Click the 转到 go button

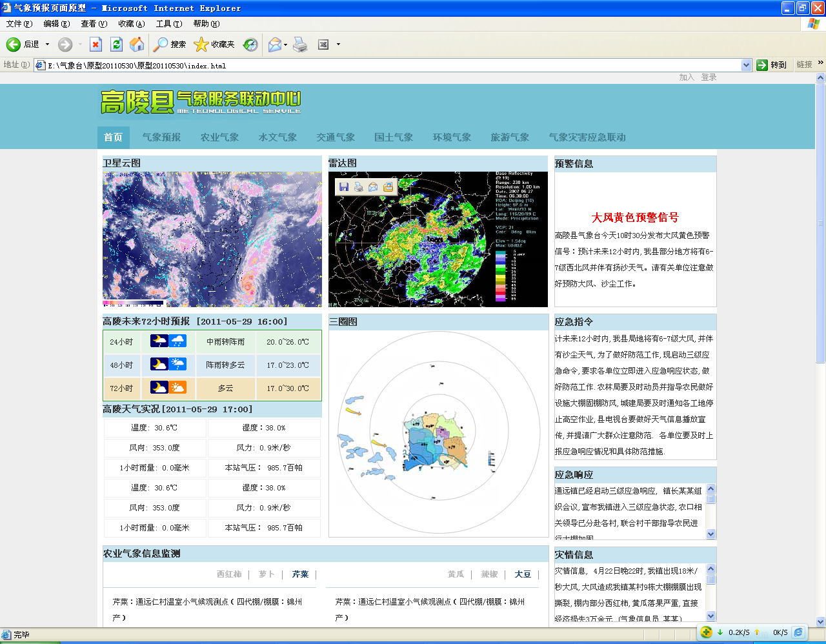(772, 65)
